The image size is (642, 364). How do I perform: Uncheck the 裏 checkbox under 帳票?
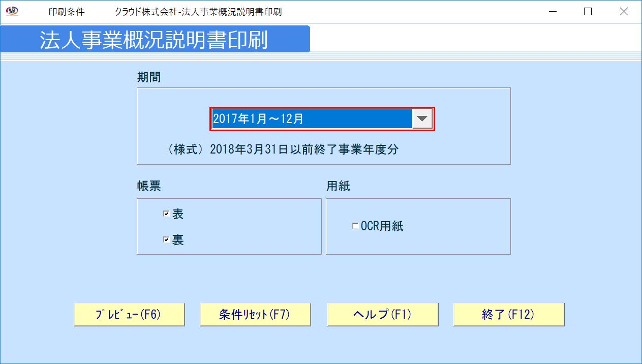(x=166, y=239)
